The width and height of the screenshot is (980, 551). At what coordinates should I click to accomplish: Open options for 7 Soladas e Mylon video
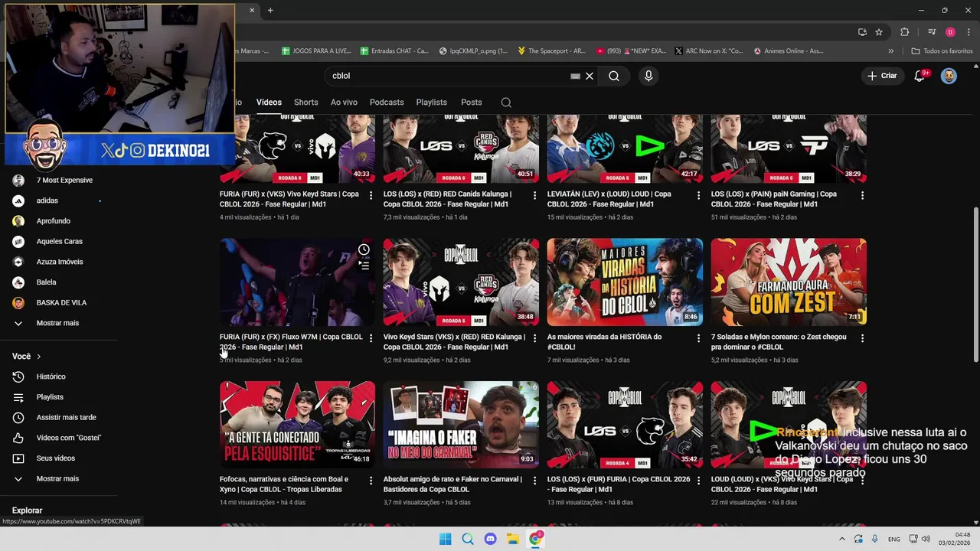pos(862,338)
